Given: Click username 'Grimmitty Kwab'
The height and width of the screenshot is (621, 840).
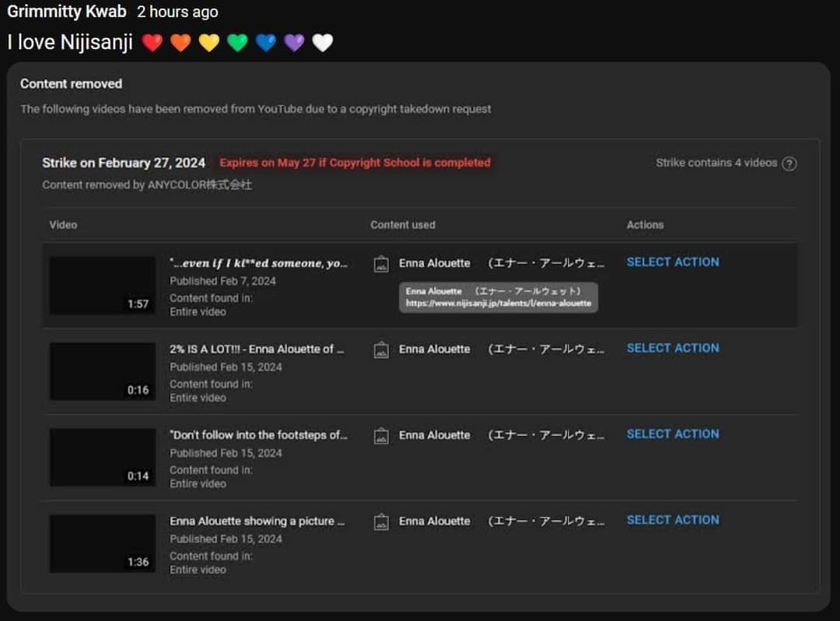Looking at the screenshot, I should pyautogui.click(x=66, y=11).
